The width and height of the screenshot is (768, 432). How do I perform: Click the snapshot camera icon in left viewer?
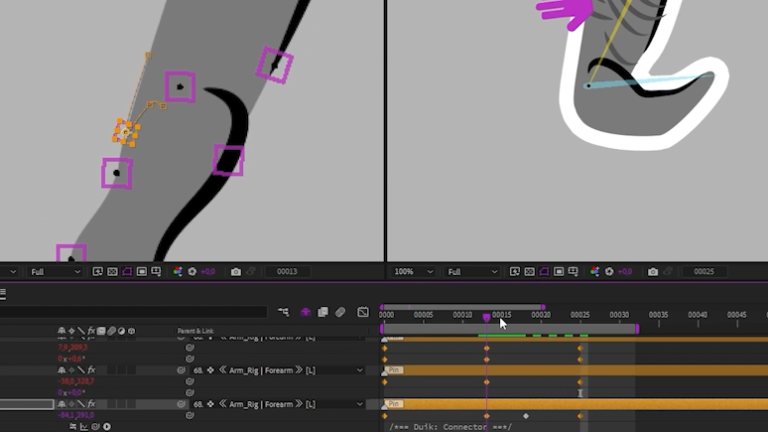click(x=236, y=271)
